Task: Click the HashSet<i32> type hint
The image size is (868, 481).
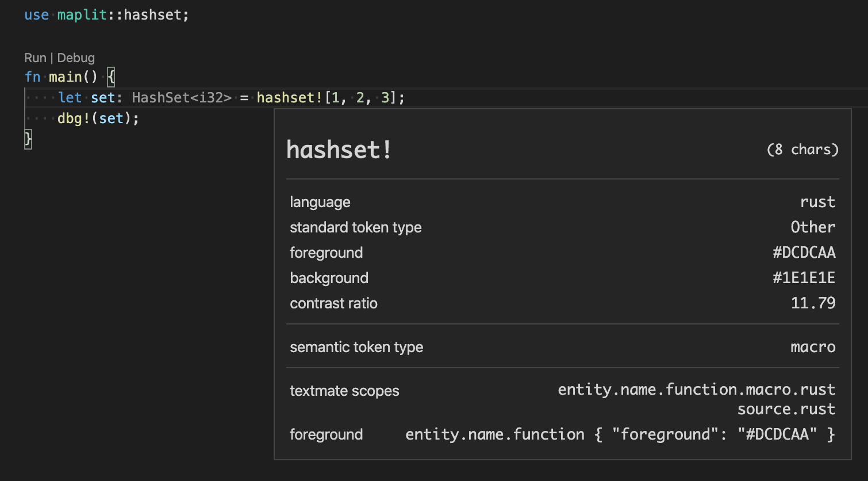Action: [x=182, y=98]
